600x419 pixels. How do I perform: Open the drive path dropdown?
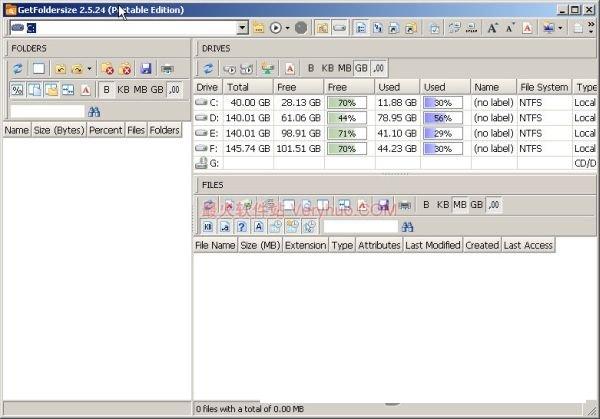[243, 28]
